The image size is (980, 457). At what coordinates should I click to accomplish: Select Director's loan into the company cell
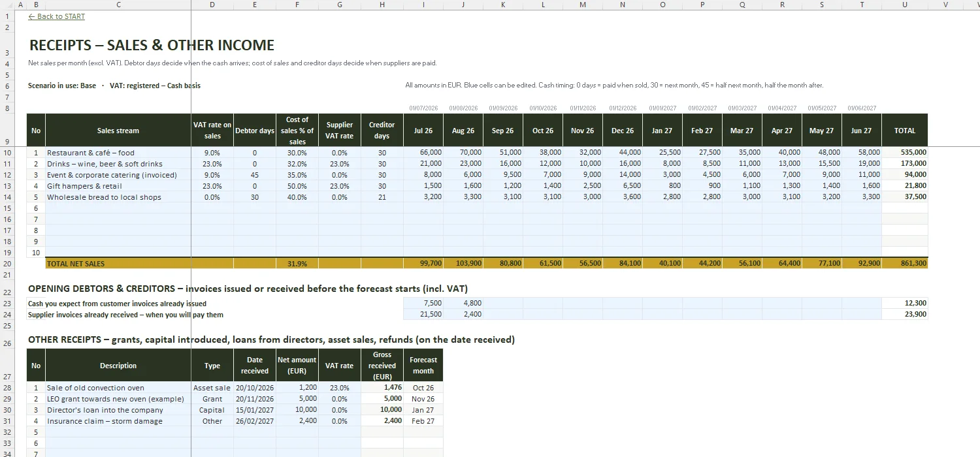(118, 410)
